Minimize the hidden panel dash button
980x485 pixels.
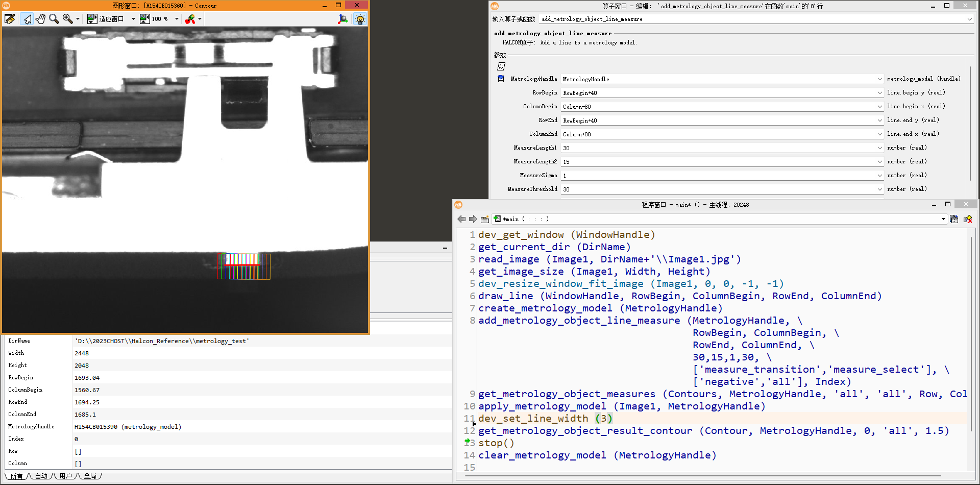[x=445, y=248]
